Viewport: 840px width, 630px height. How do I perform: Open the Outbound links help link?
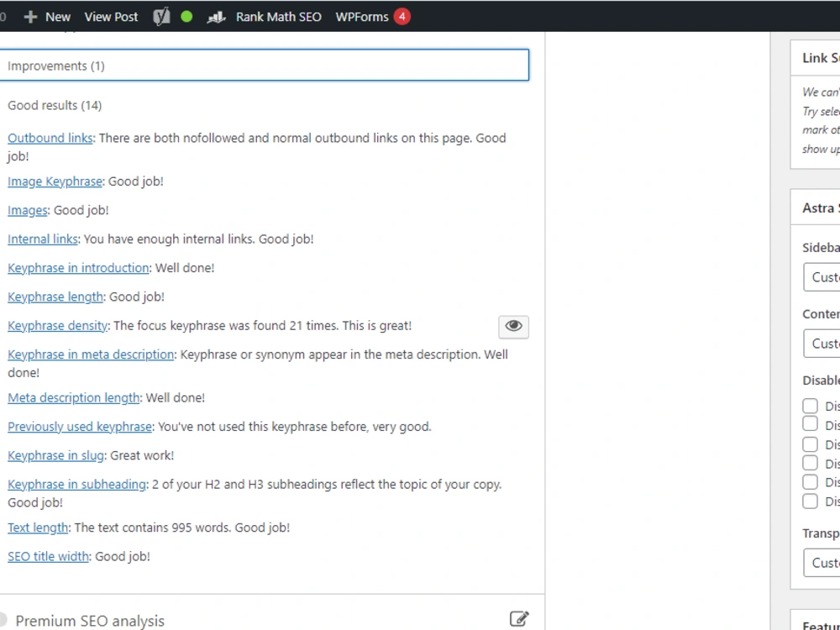(x=50, y=138)
